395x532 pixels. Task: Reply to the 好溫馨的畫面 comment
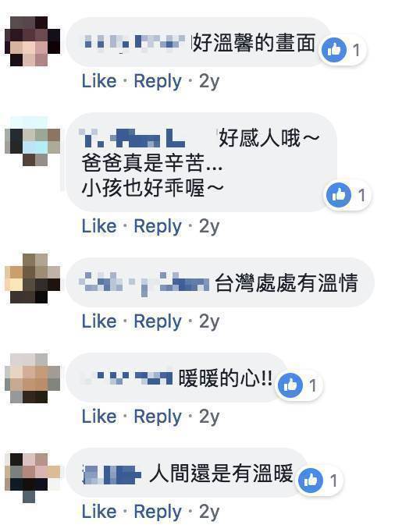[158, 81]
